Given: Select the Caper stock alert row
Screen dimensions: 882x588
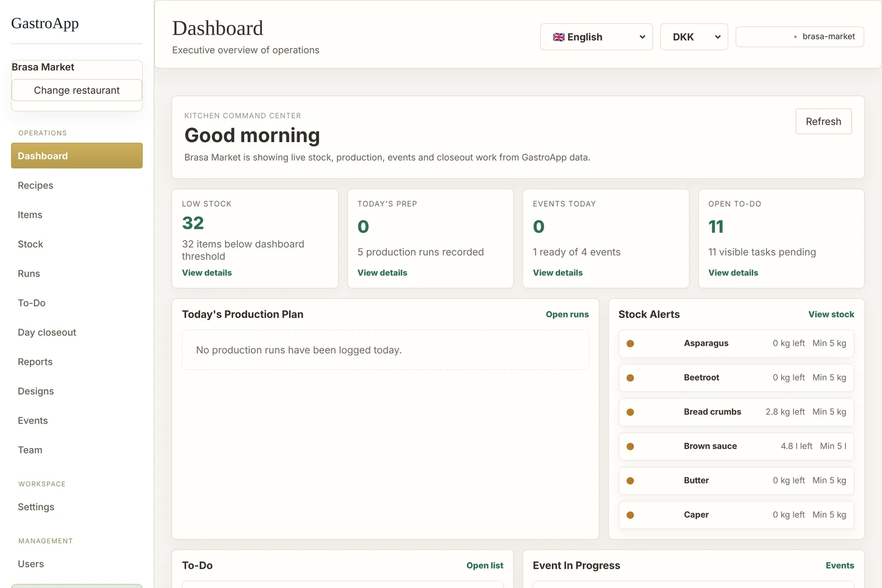Looking at the screenshot, I should coord(736,515).
